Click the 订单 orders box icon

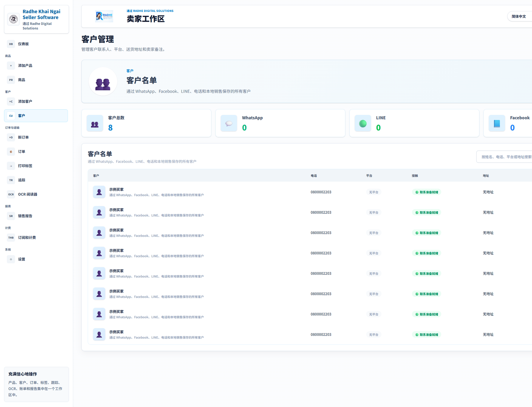pyautogui.click(x=11, y=152)
